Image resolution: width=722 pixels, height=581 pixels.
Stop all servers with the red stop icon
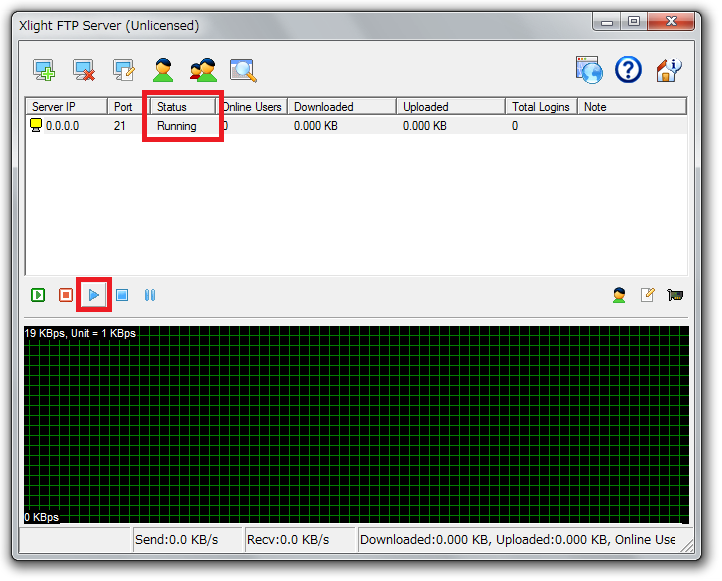(x=66, y=295)
